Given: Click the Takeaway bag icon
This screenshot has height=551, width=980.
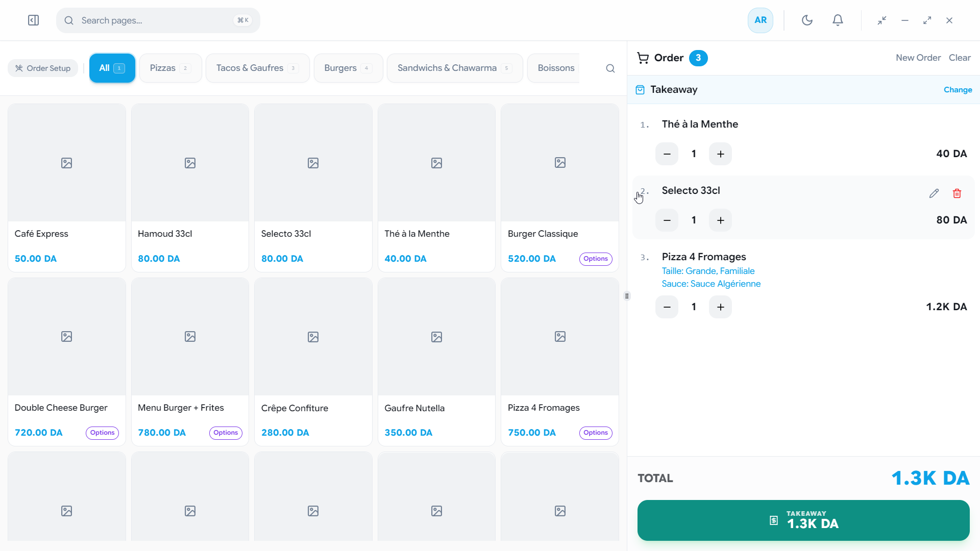Looking at the screenshot, I should (640, 90).
